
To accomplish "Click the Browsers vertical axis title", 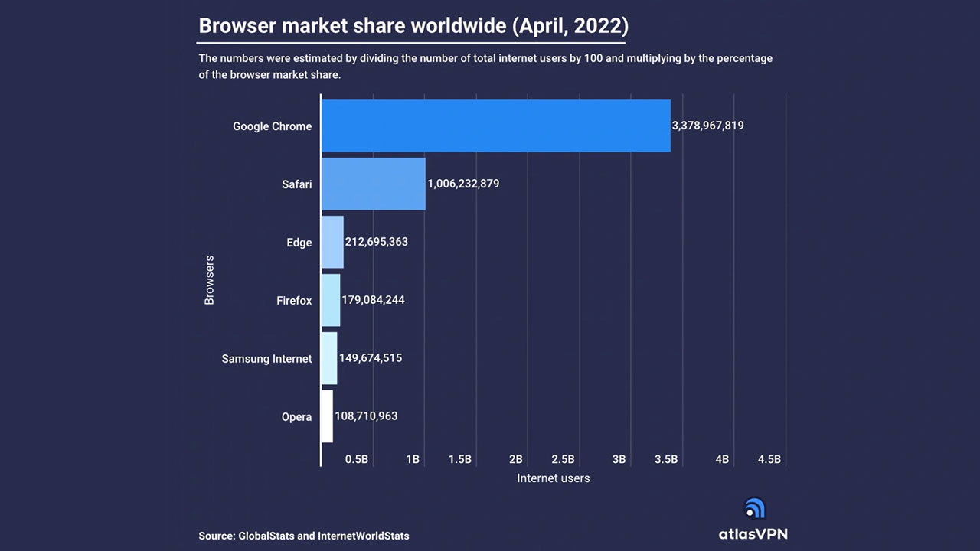I will [x=209, y=280].
